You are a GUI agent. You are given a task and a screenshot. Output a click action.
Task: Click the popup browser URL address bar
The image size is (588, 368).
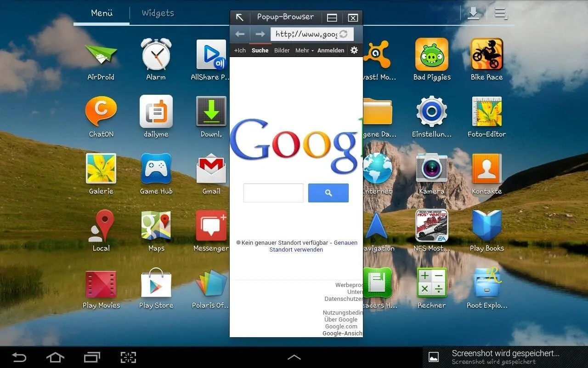(306, 34)
